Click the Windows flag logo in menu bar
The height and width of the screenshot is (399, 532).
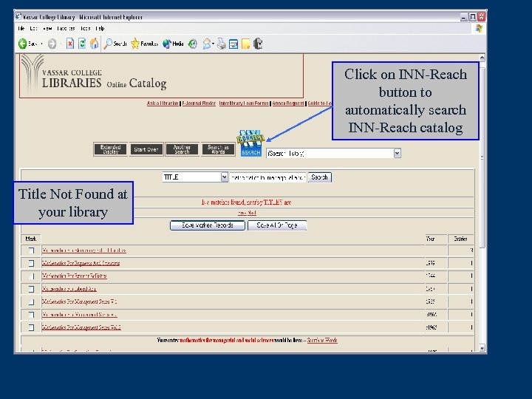(x=479, y=28)
